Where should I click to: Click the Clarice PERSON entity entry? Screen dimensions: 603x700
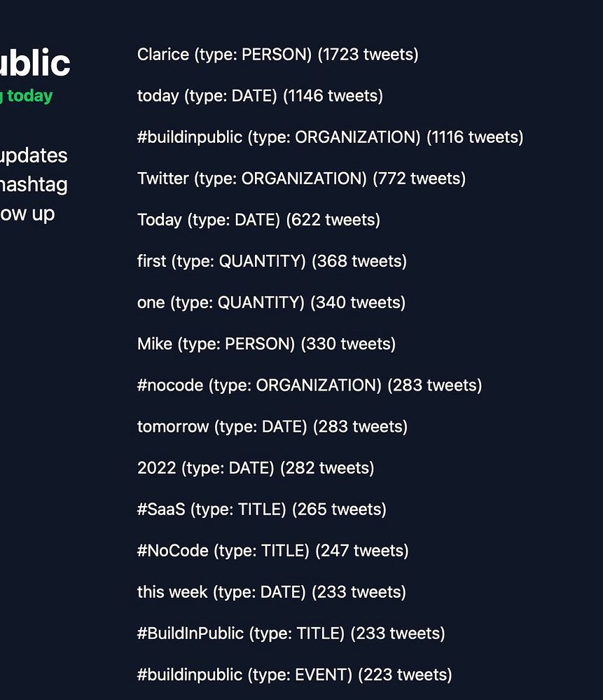(277, 55)
